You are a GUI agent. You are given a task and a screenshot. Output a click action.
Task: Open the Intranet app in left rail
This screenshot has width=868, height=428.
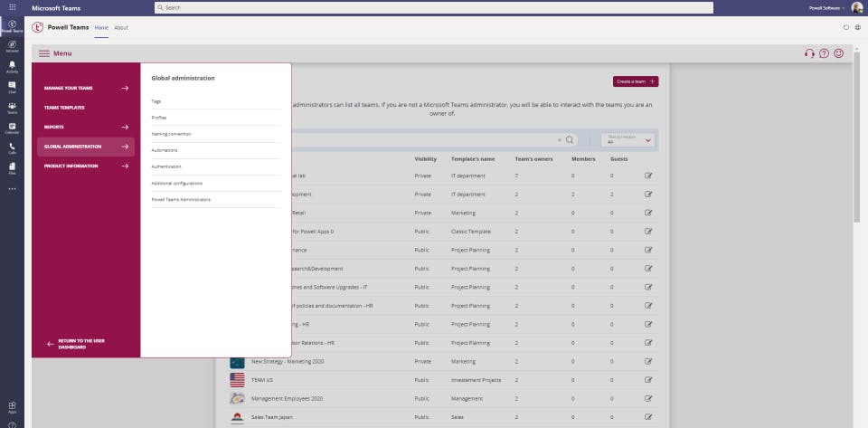pyautogui.click(x=12, y=46)
